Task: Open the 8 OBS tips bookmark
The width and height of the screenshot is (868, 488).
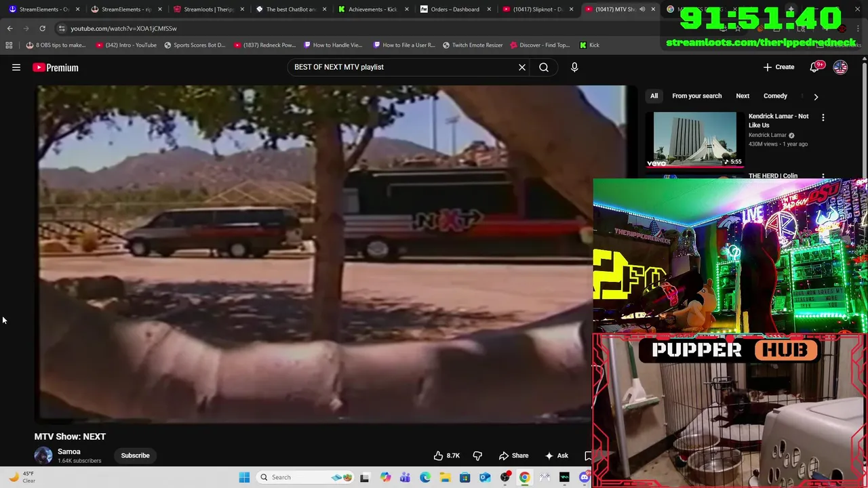Action: [x=56, y=45]
